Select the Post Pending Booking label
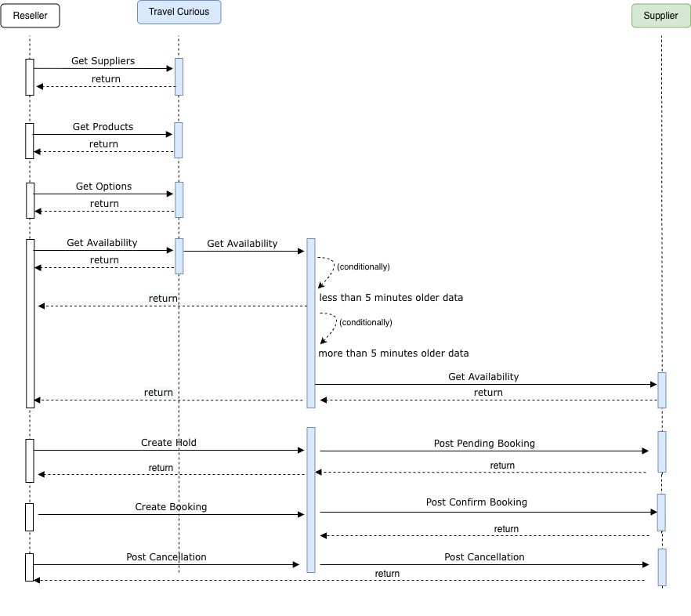The height and width of the screenshot is (616, 691). pos(484,444)
